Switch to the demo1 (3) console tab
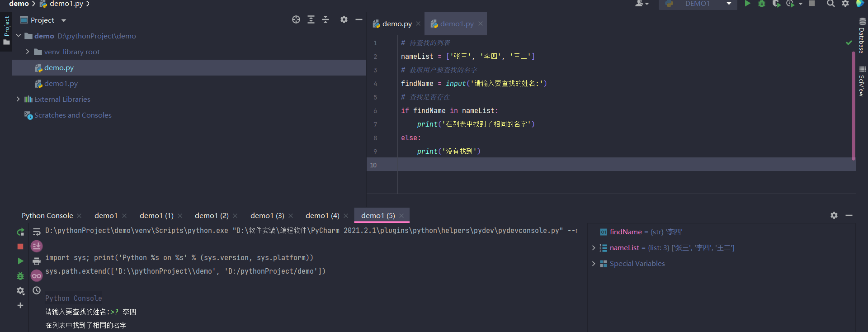This screenshot has height=332, width=868. pos(267,216)
